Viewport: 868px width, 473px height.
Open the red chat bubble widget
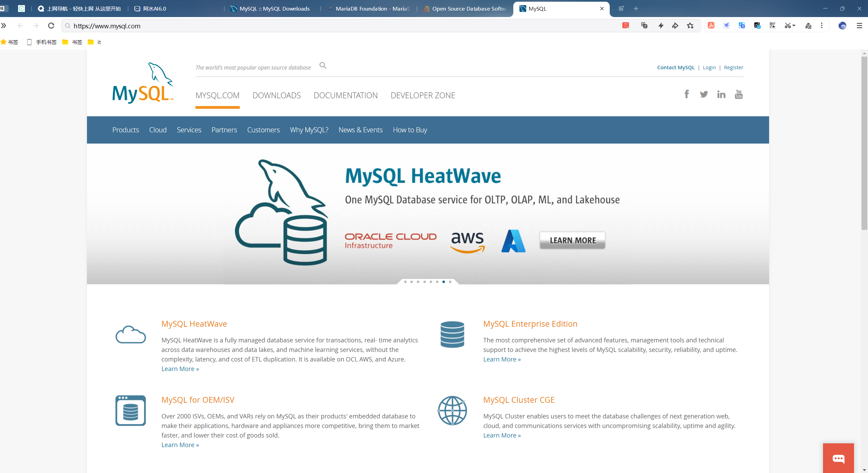[838, 458]
